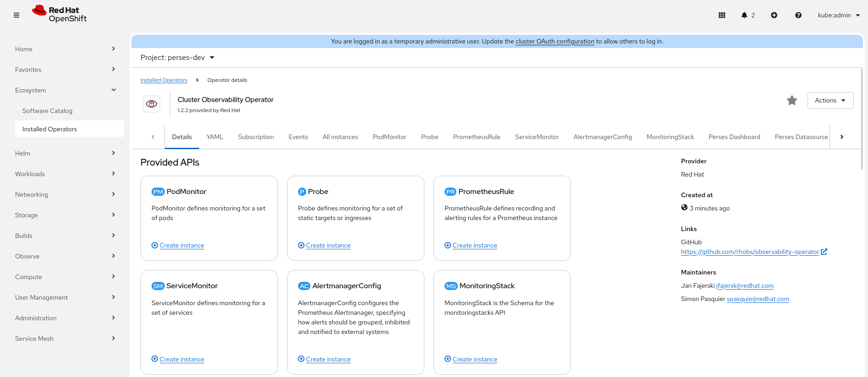Open the help question mark menu

[x=798, y=15]
